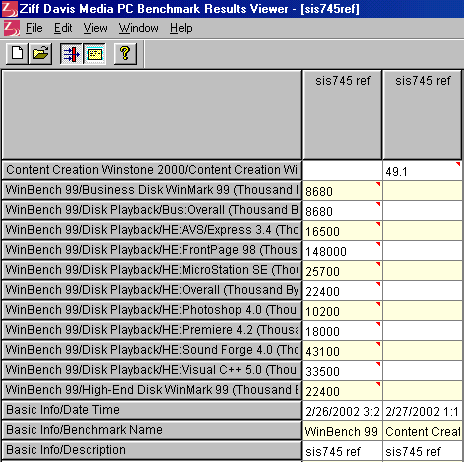Select the Business Disk WinMark 99 row header
This screenshot has width=464, height=462.
152,190
